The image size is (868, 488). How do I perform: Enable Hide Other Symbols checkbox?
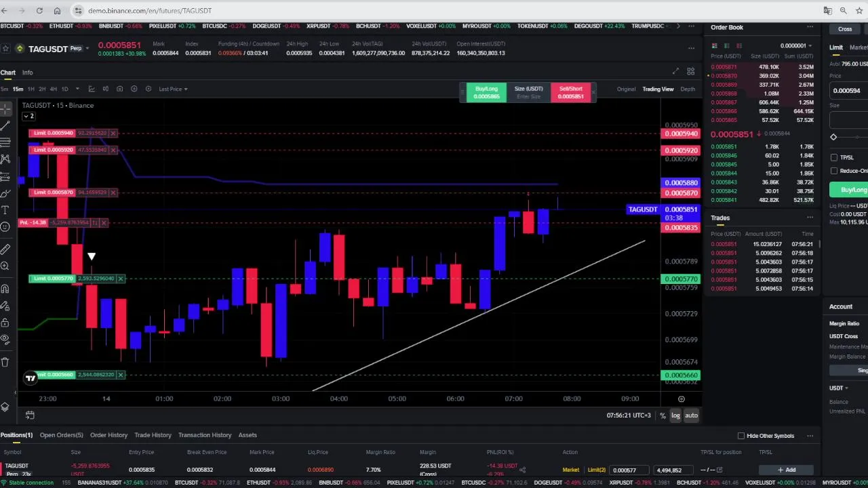point(741,436)
